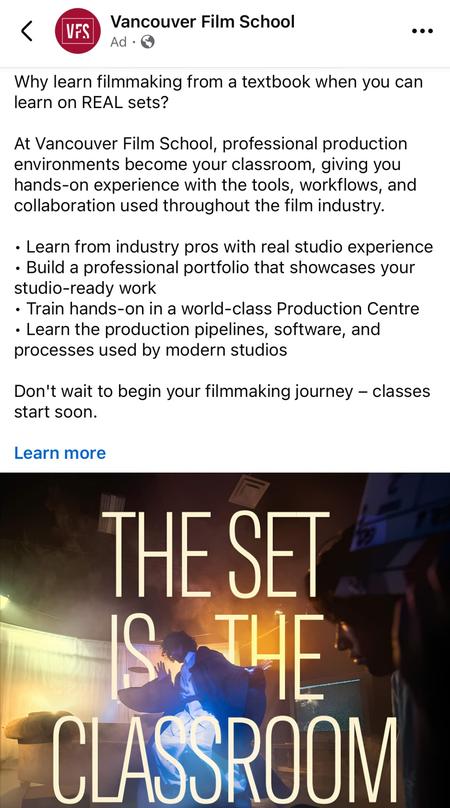This screenshot has height=808, width=450.
Task: Select the 'Build a professional portfolio' bullet
Action: [214, 277]
